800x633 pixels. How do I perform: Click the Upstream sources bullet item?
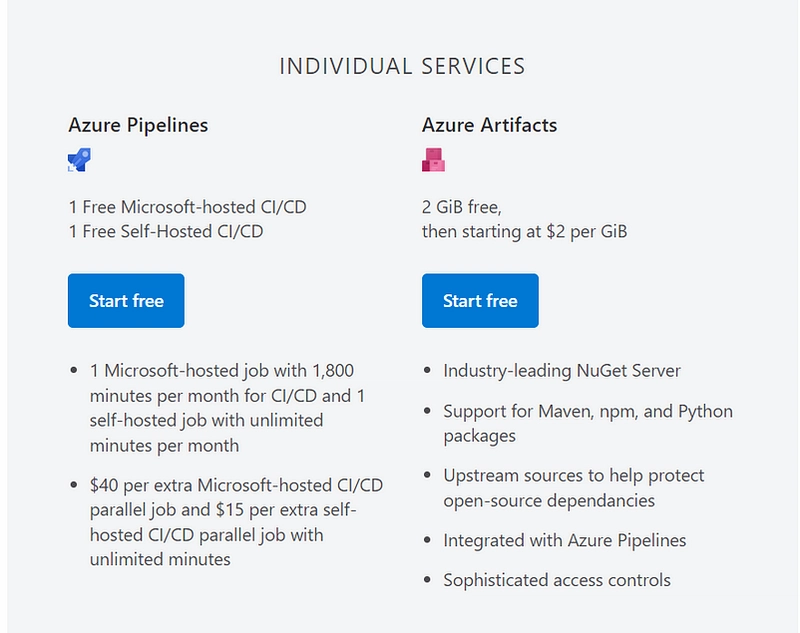click(573, 488)
